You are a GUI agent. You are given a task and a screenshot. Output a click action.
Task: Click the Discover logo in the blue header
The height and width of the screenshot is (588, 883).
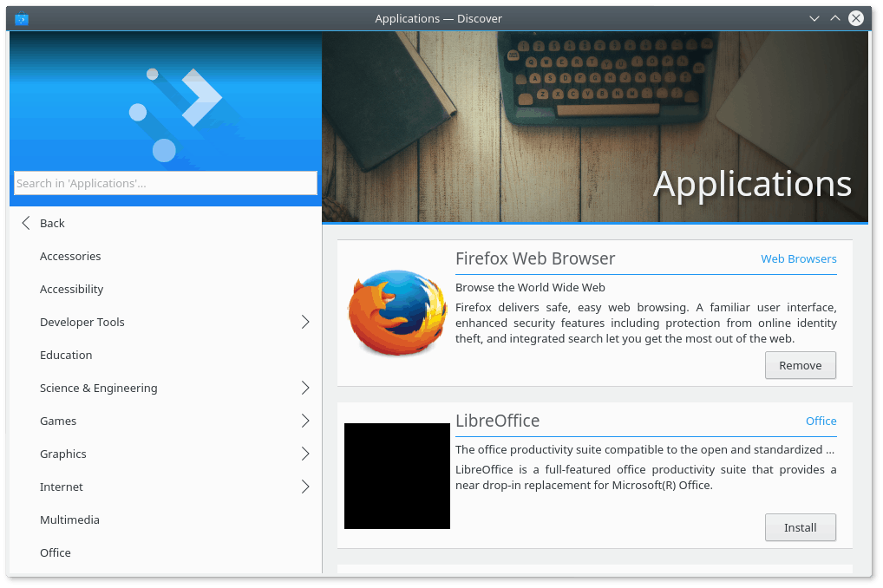click(x=176, y=115)
